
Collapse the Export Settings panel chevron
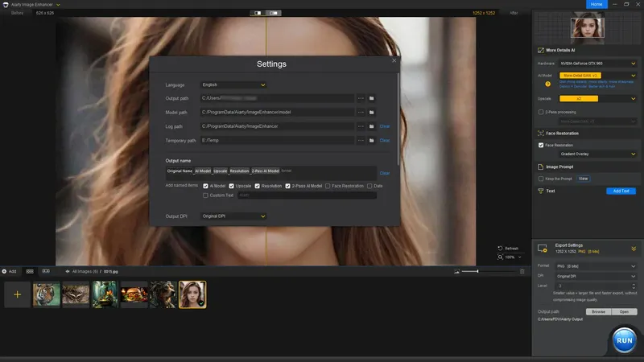coord(634,249)
